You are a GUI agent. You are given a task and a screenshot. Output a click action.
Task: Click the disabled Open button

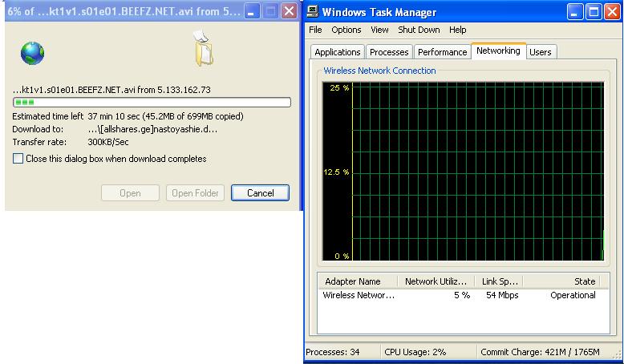(x=130, y=193)
